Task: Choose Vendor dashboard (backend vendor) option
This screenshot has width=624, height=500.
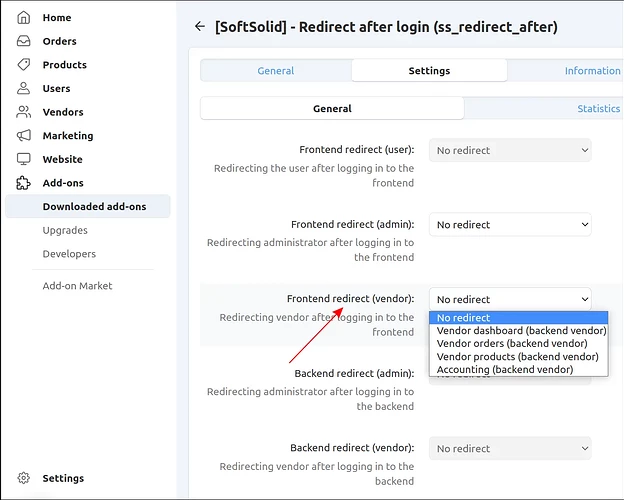Action: 519,330
